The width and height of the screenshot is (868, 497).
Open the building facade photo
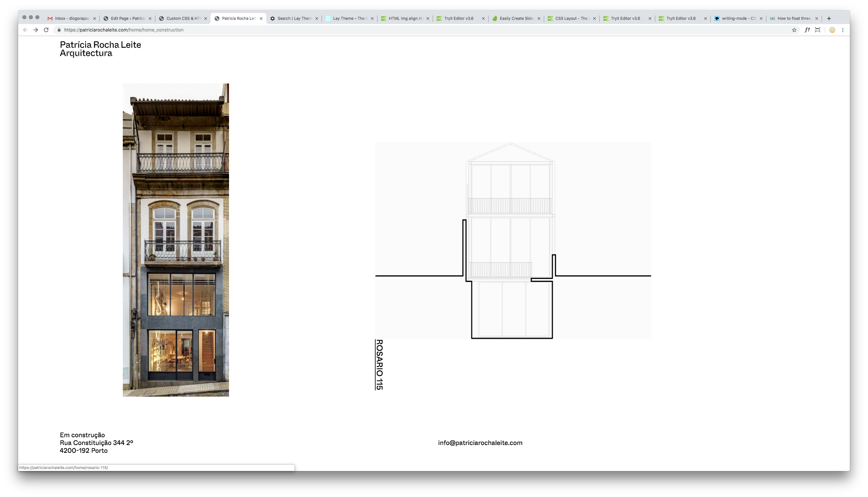(x=176, y=240)
